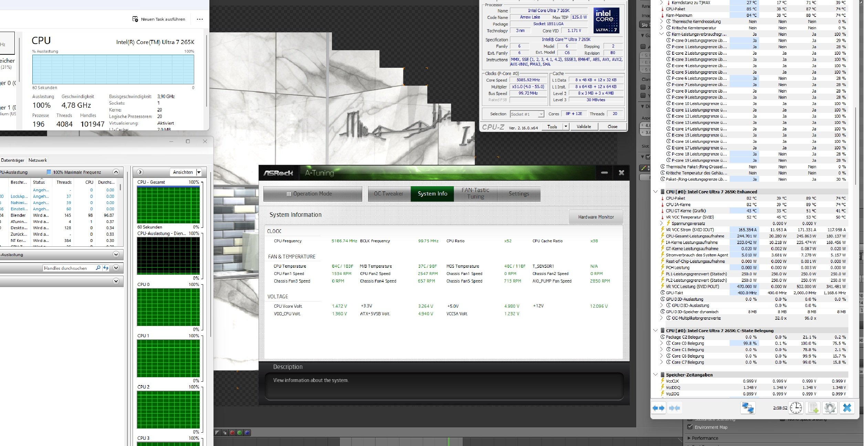The height and width of the screenshot is (446, 868).
Task: Collapse CPU-Auslastung section chevron
Action: [116, 172]
